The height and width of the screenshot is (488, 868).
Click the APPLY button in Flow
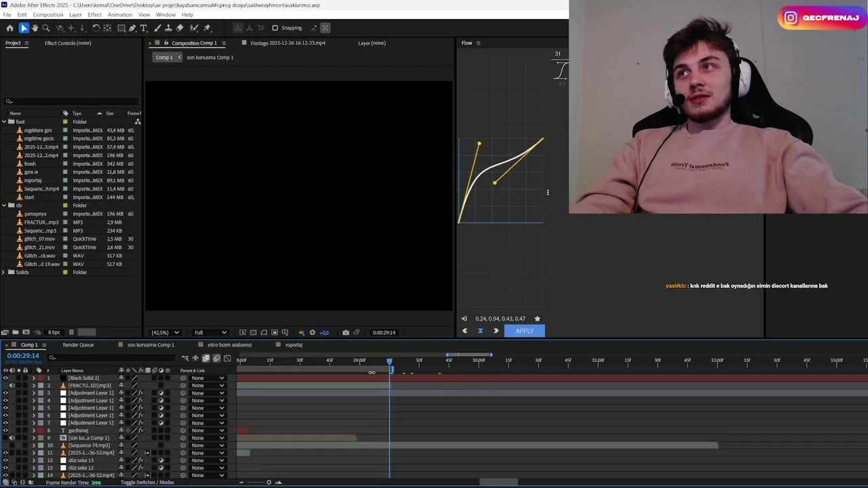tap(524, 331)
